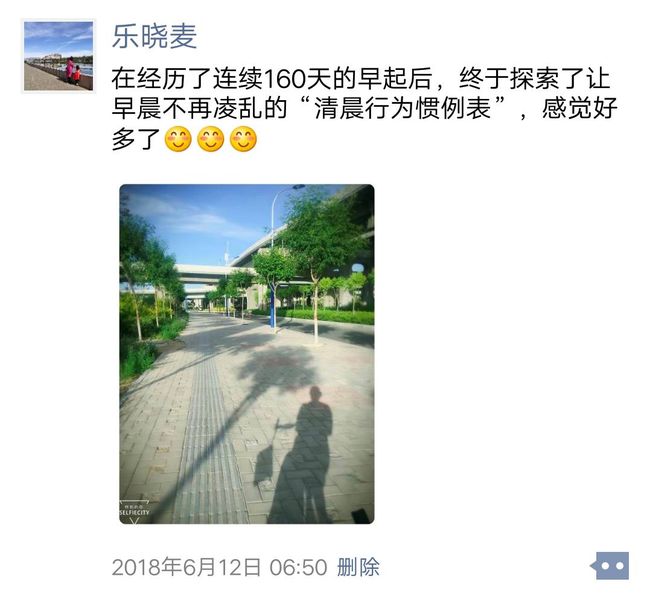Viewport: 650px width, 605px height.
Task: Click the 2018年6月12日 06:50 timestamp
Action: tap(220, 567)
